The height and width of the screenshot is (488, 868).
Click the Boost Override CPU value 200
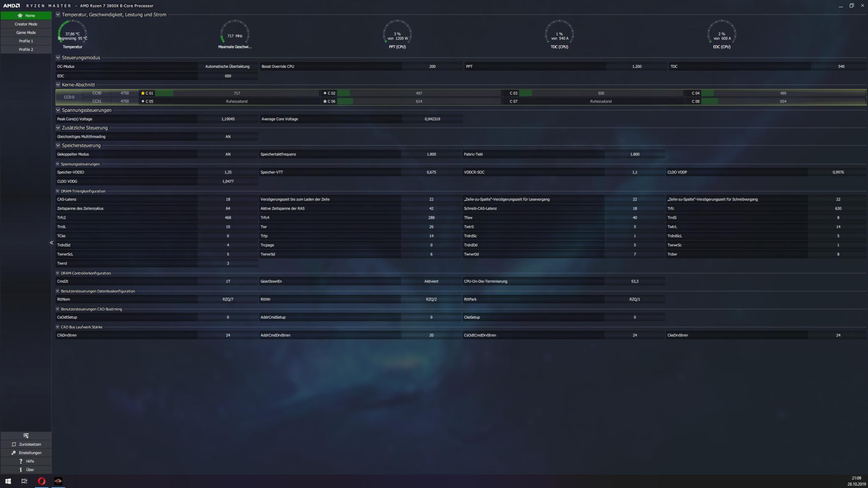point(432,67)
